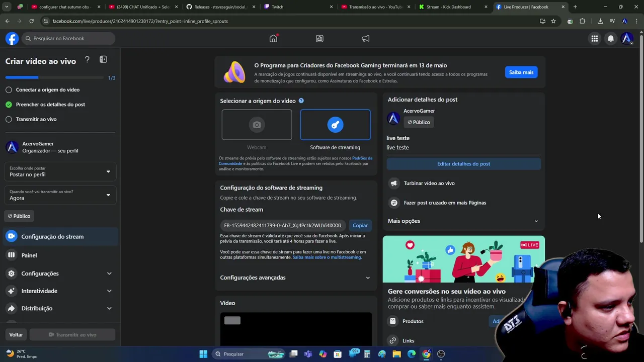Select Conectar a origem do vídeo step
Screen dimensions: 644x362
[48, 89]
